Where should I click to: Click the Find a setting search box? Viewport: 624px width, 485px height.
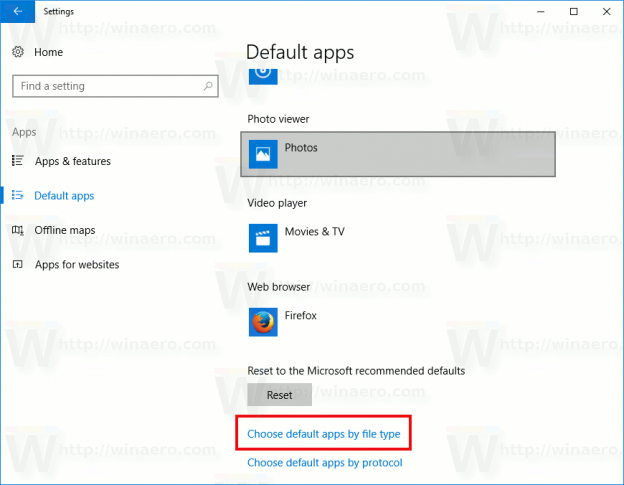[115, 86]
